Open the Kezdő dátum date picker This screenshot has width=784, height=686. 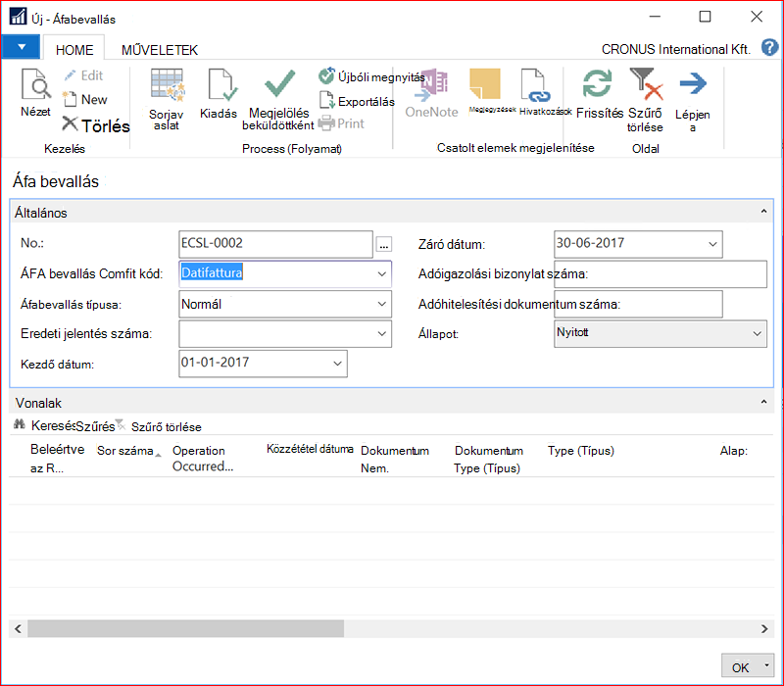pyautogui.click(x=337, y=364)
